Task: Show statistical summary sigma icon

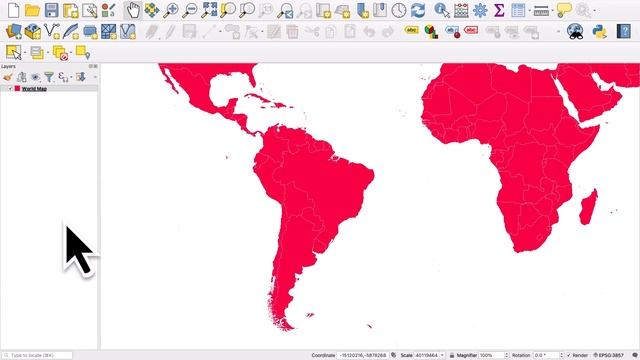Action: [x=499, y=11]
